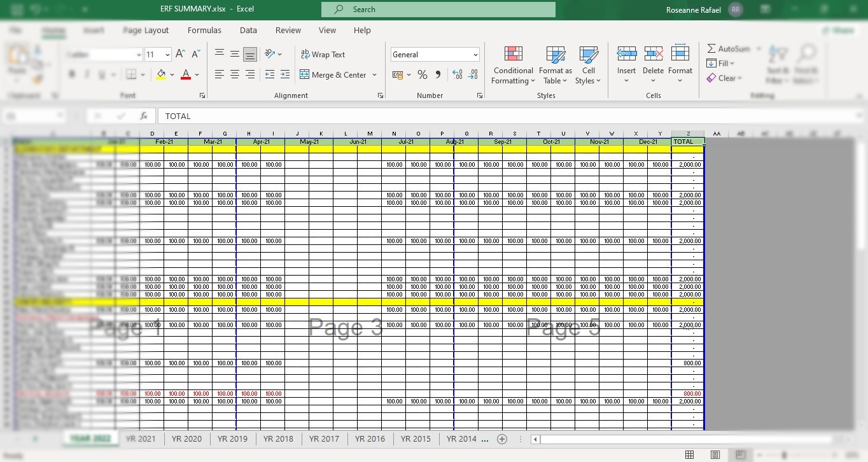Switch to the YR 2016 sheet

click(370, 438)
